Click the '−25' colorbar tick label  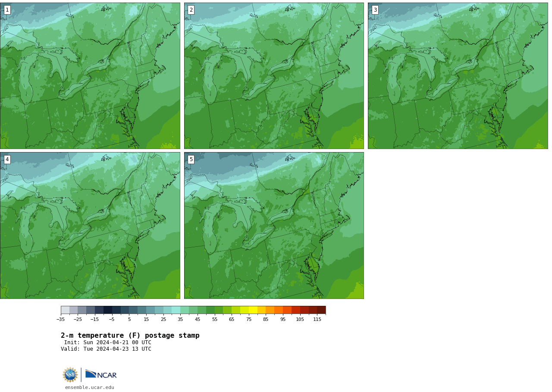78,320
